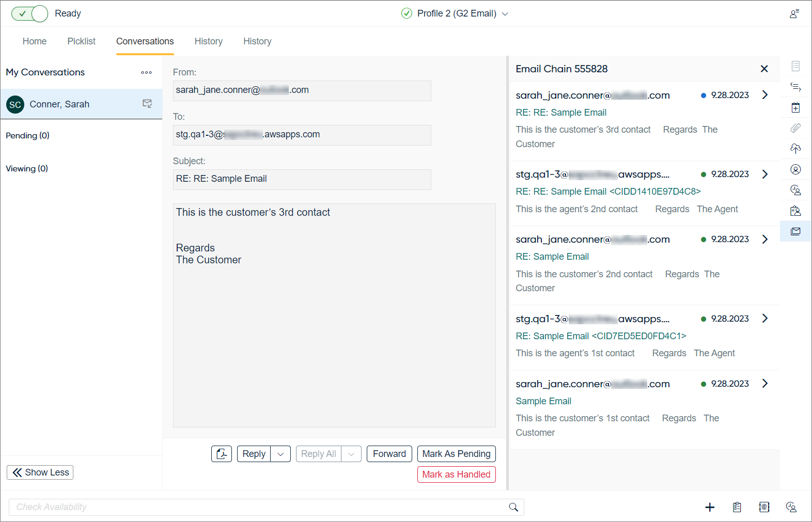Open the scripted list icon in right sidebar

tap(795, 87)
